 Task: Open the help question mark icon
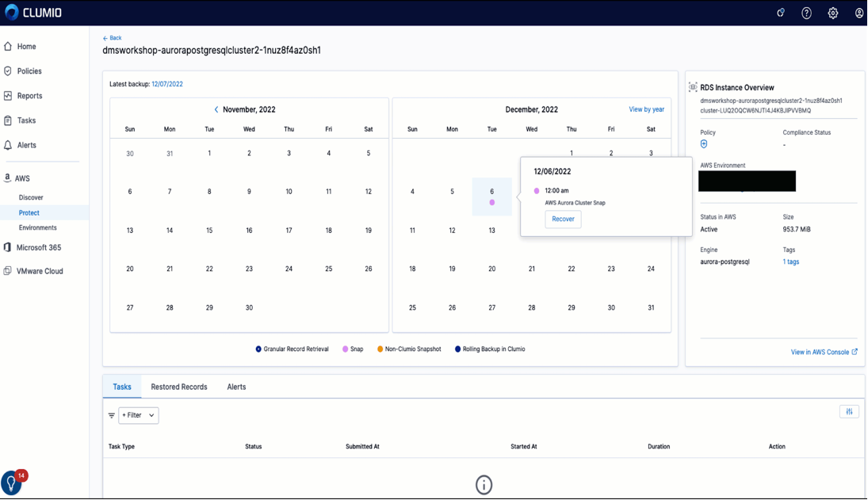pos(806,13)
